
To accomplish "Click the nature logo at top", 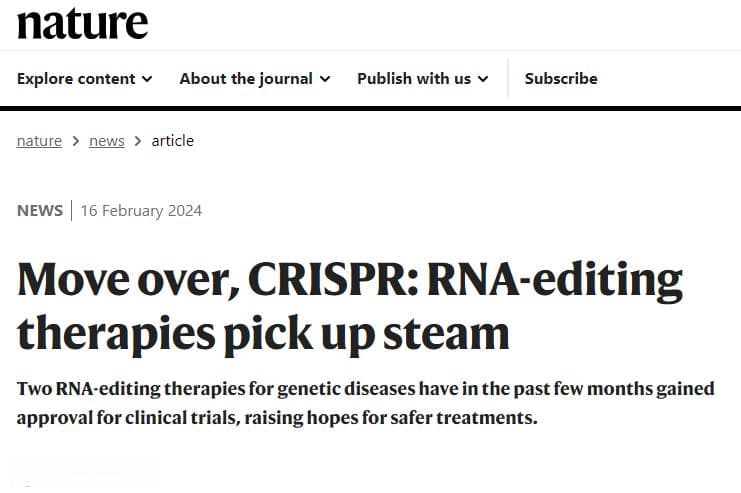I will coord(82,24).
